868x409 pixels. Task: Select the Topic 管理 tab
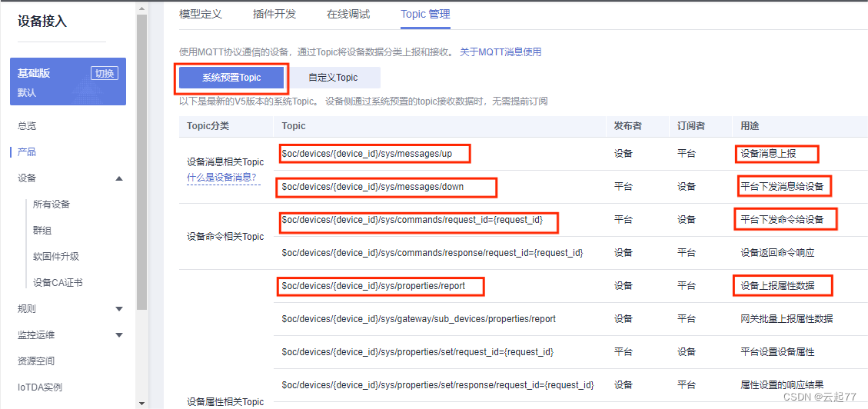tap(425, 15)
